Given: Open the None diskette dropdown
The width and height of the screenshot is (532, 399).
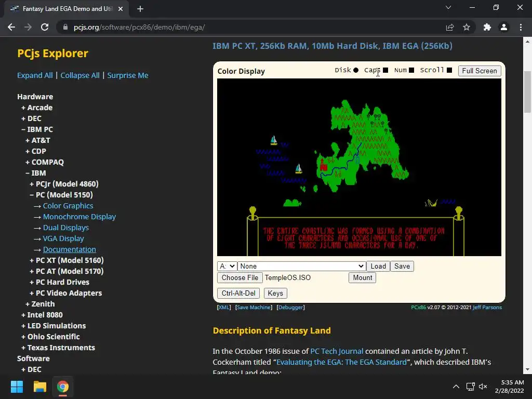Looking at the screenshot, I should coord(301,266).
